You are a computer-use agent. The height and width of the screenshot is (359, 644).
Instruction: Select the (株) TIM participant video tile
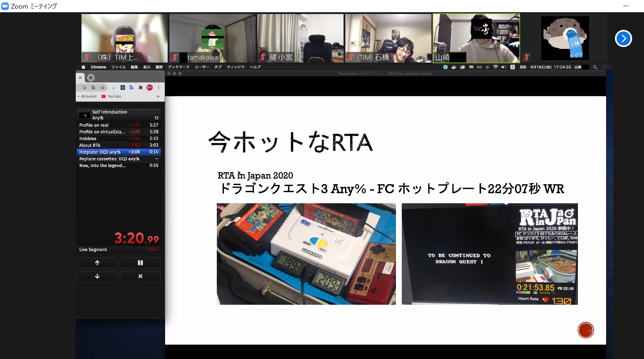(124, 38)
